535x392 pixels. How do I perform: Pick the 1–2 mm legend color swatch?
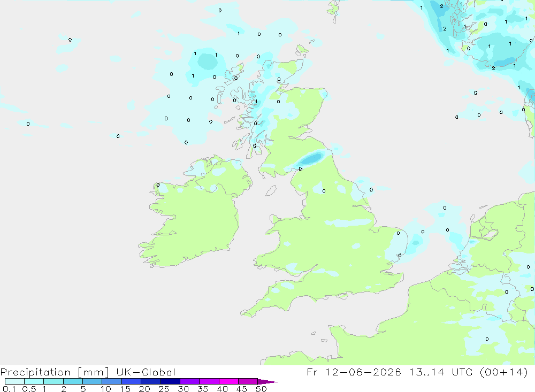[53, 381]
